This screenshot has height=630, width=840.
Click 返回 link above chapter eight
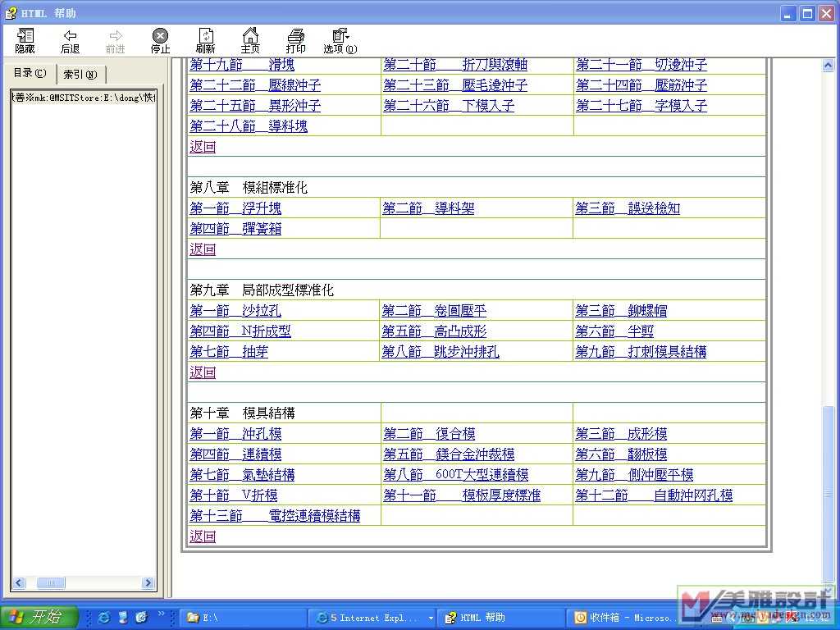pyautogui.click(x=203, y=147)
